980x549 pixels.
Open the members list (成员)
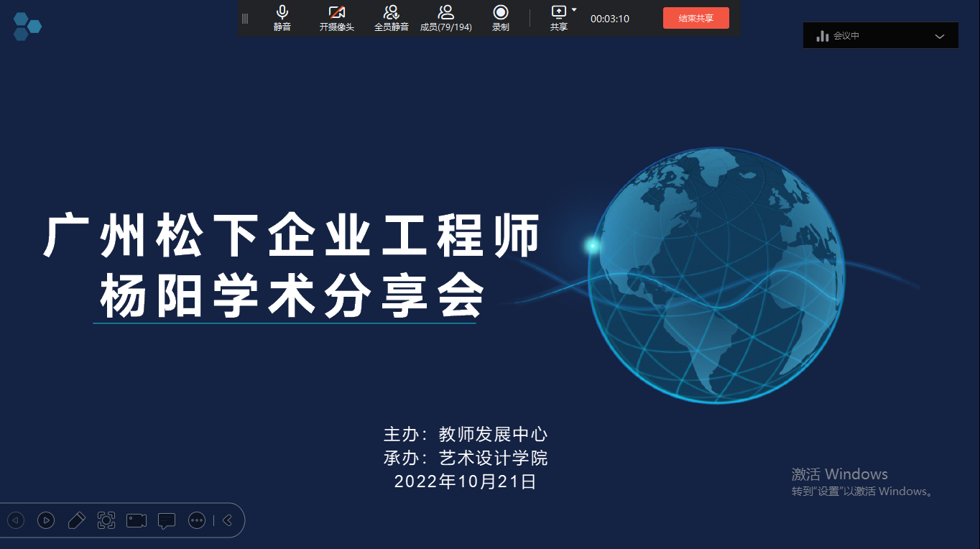pos(445,18)
